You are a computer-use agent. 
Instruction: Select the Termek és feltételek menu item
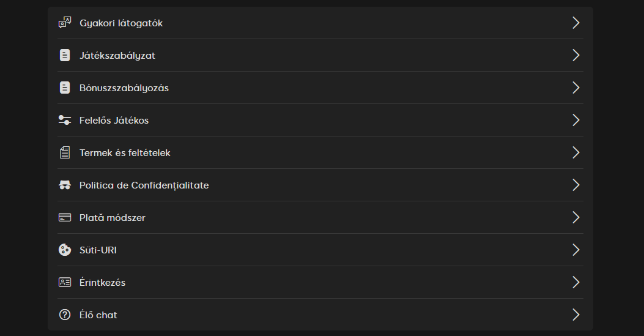coord(125,153)
